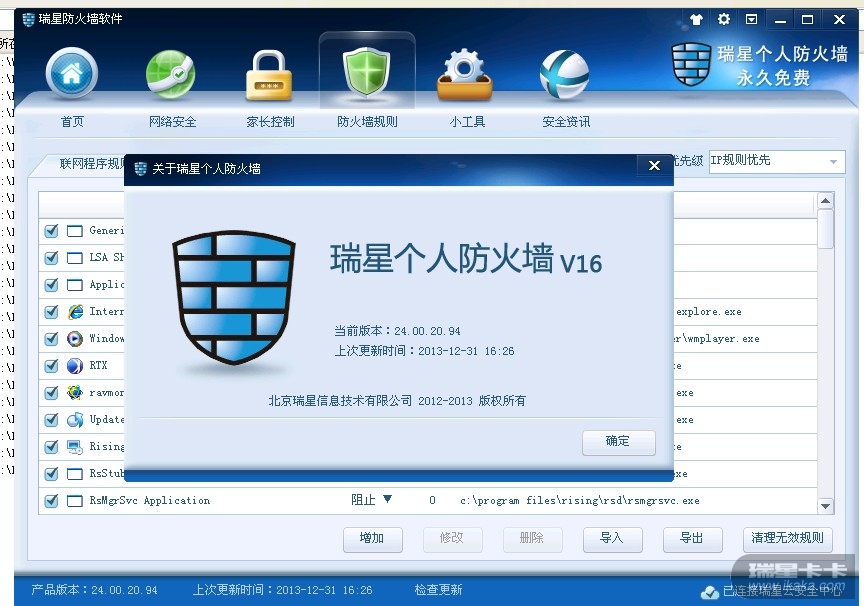Open the 防火墙规则 green shield icon
864x606 pixels.
pyautogui.click(x=366, y=72)
